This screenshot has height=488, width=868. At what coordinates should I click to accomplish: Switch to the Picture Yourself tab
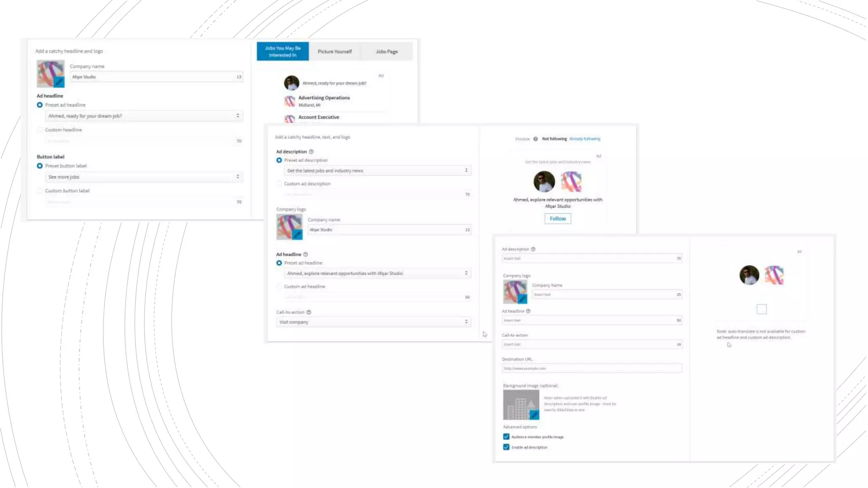click(x=334, y=52)
